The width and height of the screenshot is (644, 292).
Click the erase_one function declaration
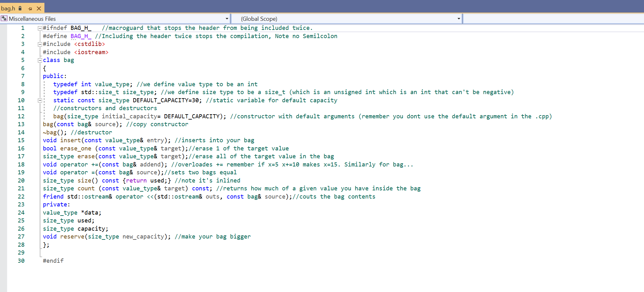click(x=76, y=148)
